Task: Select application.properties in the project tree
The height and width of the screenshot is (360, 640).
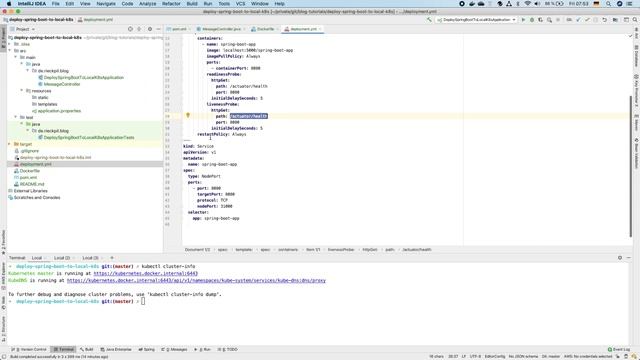Action: click(59, 111)
